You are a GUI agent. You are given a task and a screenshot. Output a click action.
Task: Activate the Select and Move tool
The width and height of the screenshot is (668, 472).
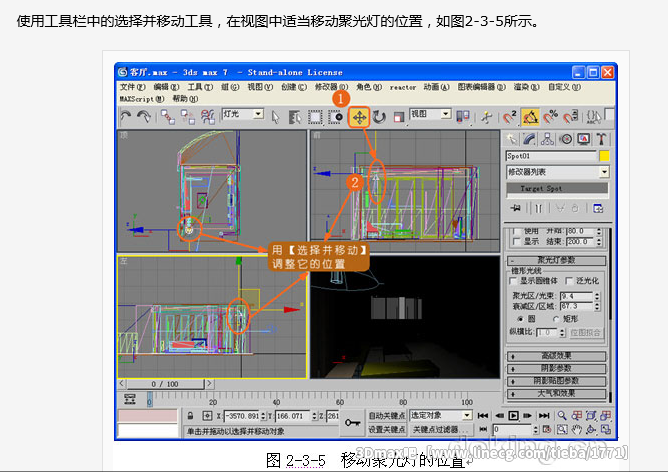360,117
